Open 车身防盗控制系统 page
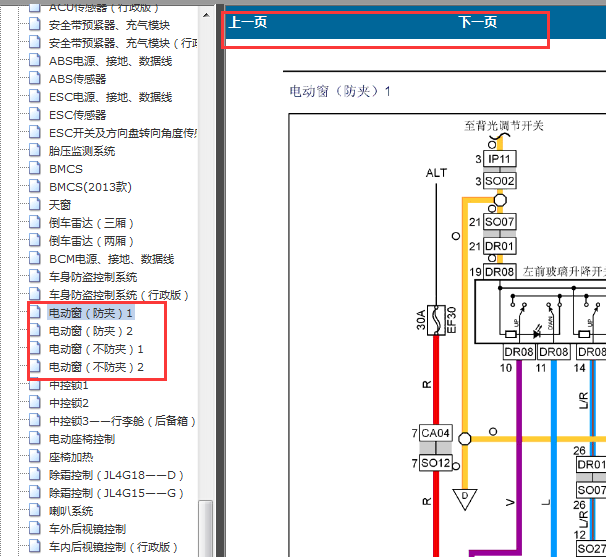This screenshot has width=606, height=557. [93, 277]
